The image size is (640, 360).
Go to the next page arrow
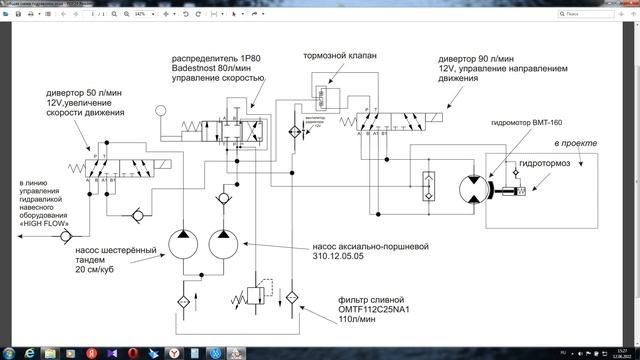(76, 14)
